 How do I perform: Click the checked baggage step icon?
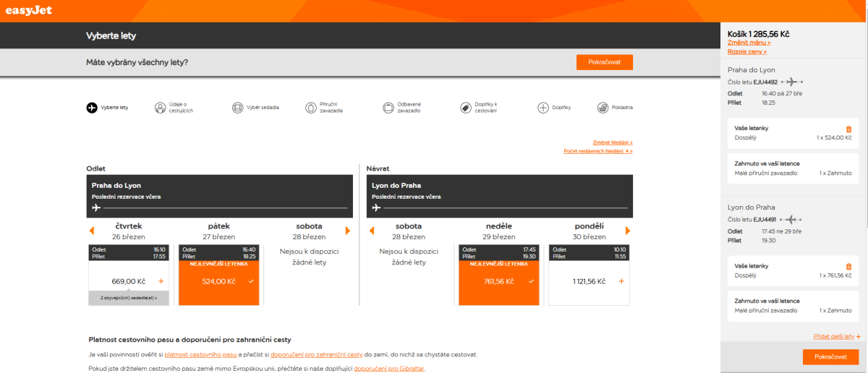[x=388, y=108]
